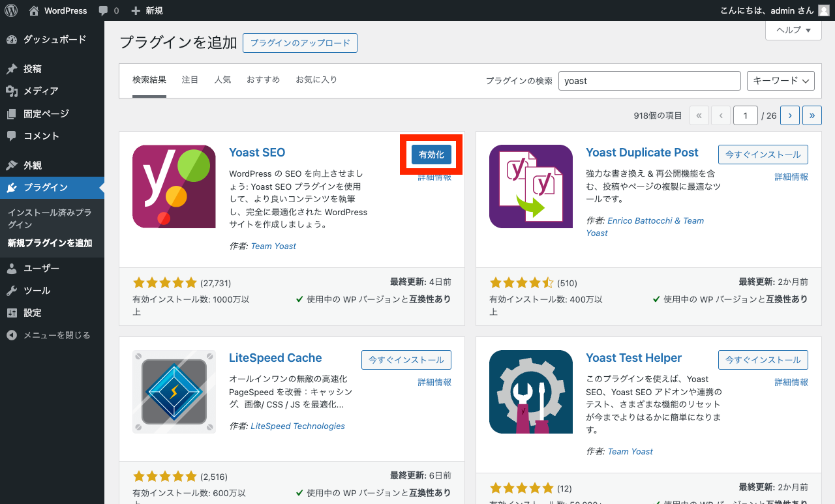The width and height of the screenshot is (835, 504).
Task: Open 外観 in the sidebar
Action: 52,165
